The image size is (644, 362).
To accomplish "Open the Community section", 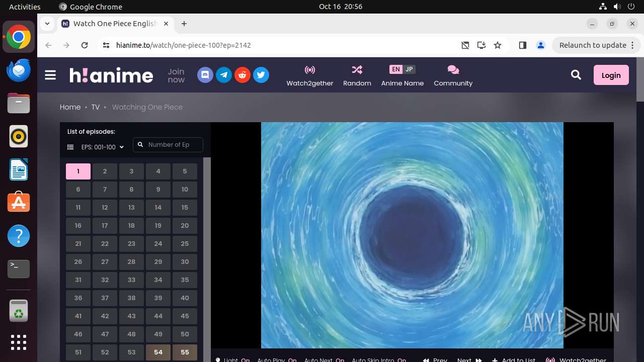I will coord(453,75).
